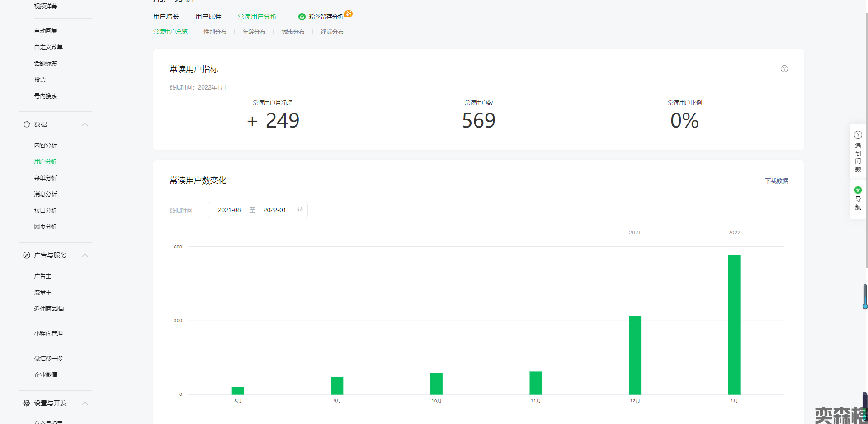Open the 遇到问题 help icon on right edge
This screenshot has width=868, height=424.
(858, 135)
